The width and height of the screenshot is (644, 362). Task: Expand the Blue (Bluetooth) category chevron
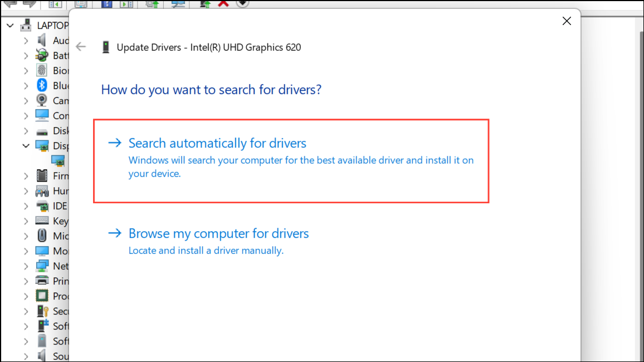(x=26, y=86)
